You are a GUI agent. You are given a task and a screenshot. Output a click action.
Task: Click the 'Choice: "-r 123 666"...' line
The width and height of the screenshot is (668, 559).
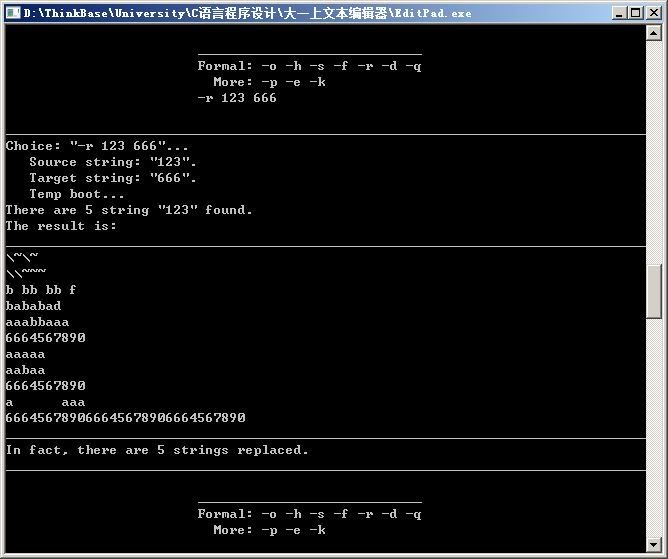click(97, 146)
